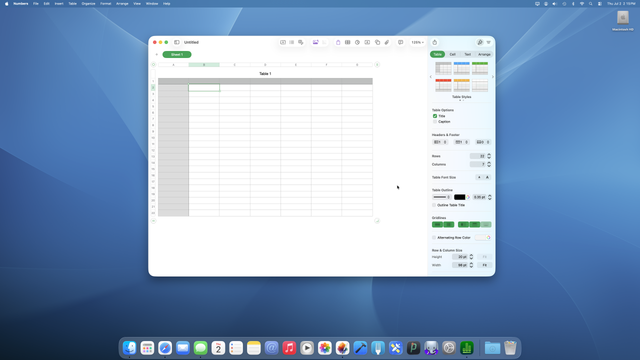Screen dimensions: 640x360
Task: Open Safari from the dock
Action: coord(165,348)
